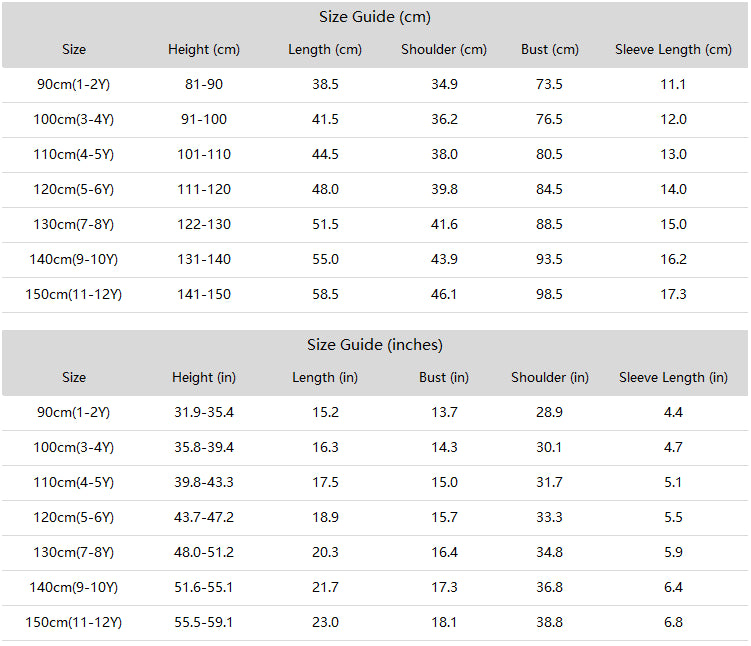Viewport: 751px width, 646px height.
Task: Click the Size Guide (inches) title
Action: 375,345
